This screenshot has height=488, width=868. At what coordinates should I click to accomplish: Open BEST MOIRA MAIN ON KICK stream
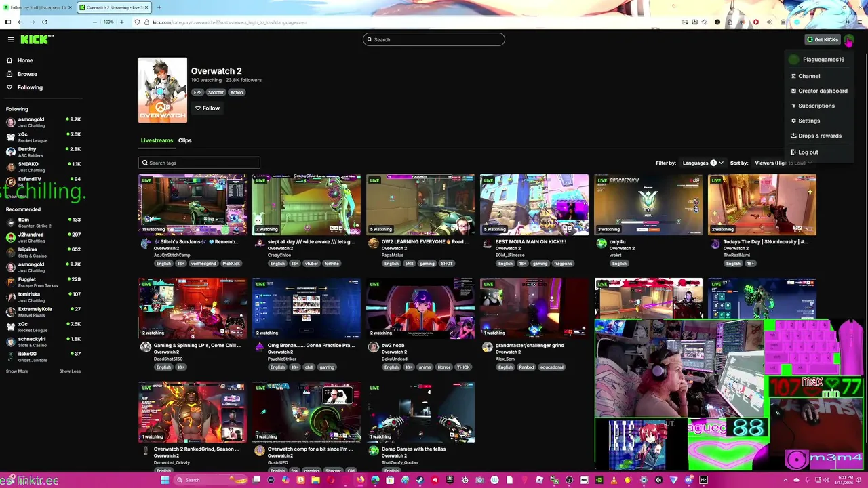534,205
